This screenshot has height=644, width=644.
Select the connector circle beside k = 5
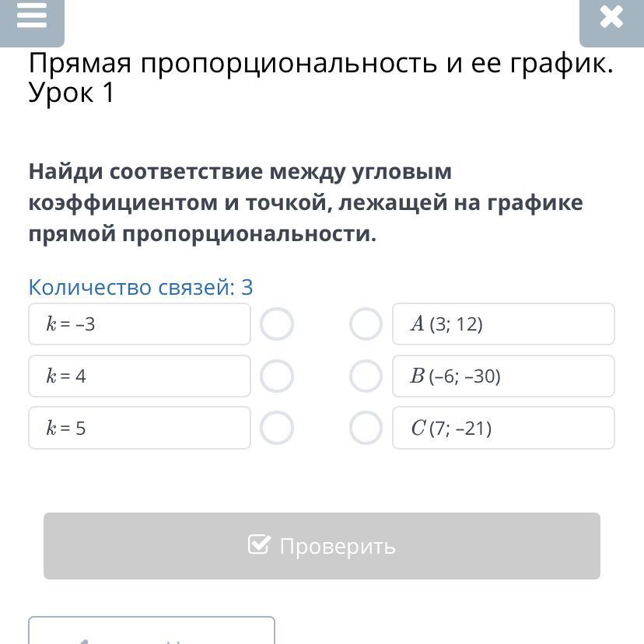(277, 428)
